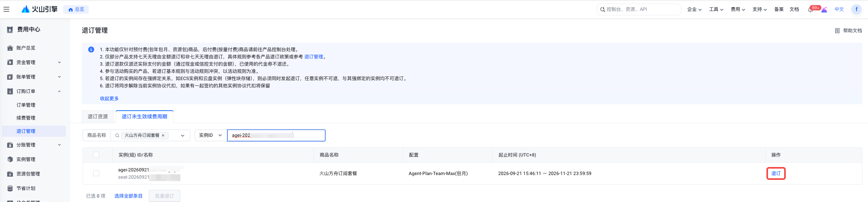This screenshot has height=202, width=868.
Task: Open 备案 in top navigation
Action: 779,9
